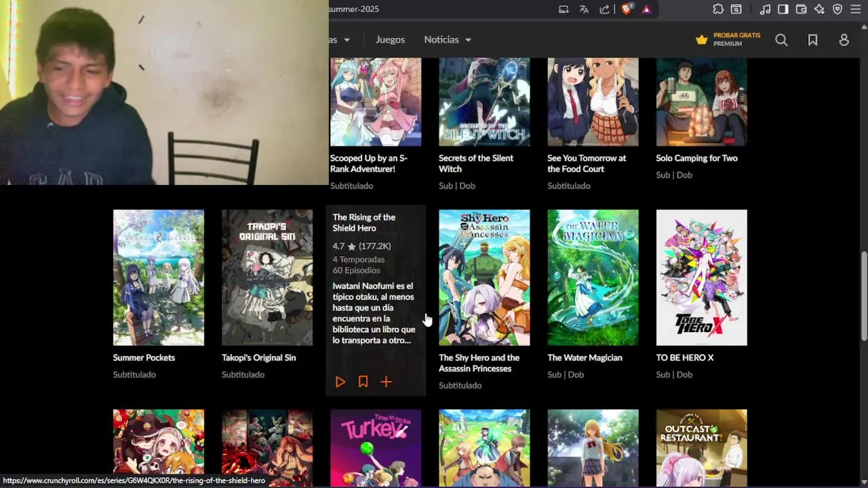
Task: Open the Crunchyroll watchlist bookmark icon in header
Action: point(812,40)
